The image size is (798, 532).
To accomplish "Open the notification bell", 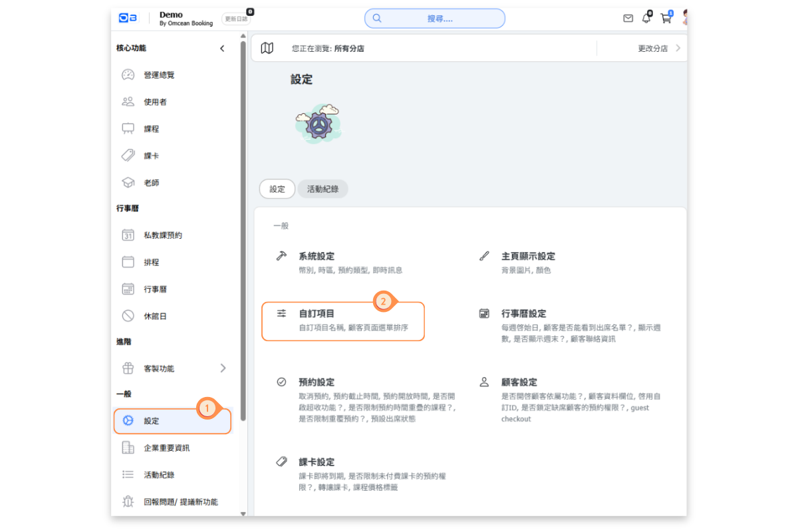I will pos(646,19).
